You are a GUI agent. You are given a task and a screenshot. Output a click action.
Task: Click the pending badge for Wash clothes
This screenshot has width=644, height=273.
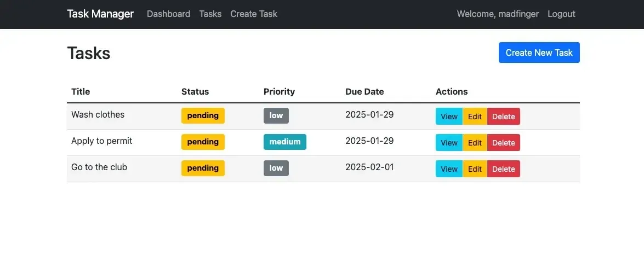click(x=203, y=115)
